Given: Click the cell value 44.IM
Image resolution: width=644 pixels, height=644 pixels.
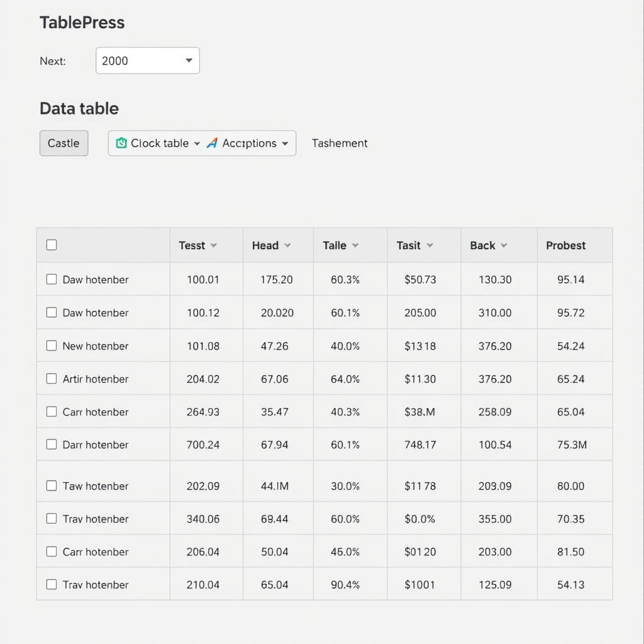Looking at the screenshot, I should click(275, 486).
